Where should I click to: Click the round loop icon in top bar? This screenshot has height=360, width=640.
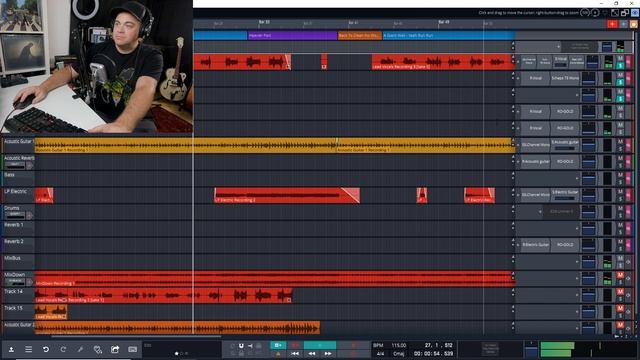click(585, 13)
